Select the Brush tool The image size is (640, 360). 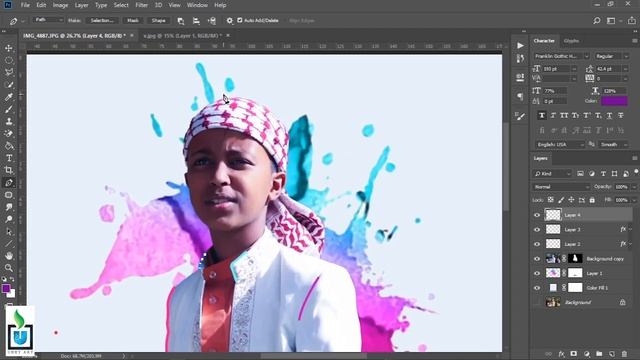pos(9,109)
